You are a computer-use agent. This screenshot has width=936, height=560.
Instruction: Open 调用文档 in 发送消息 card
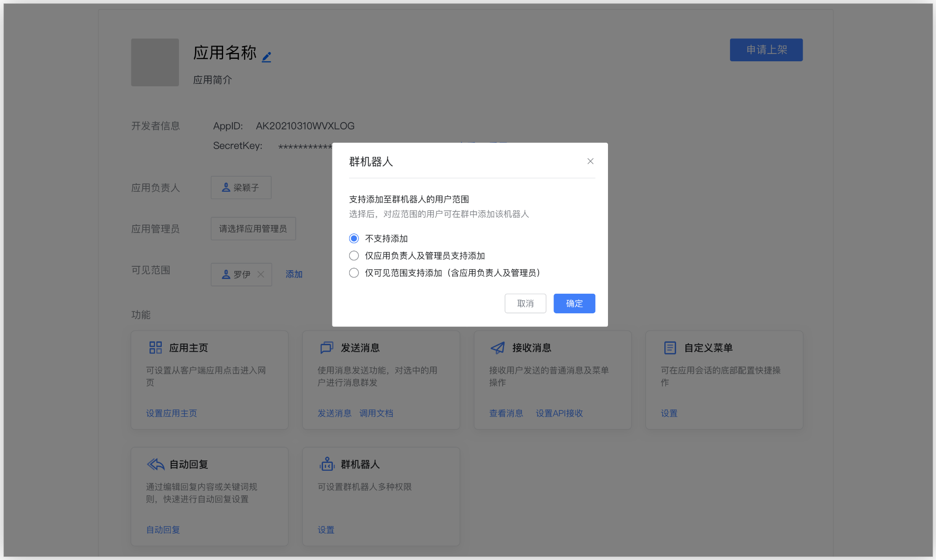[376, 412]
